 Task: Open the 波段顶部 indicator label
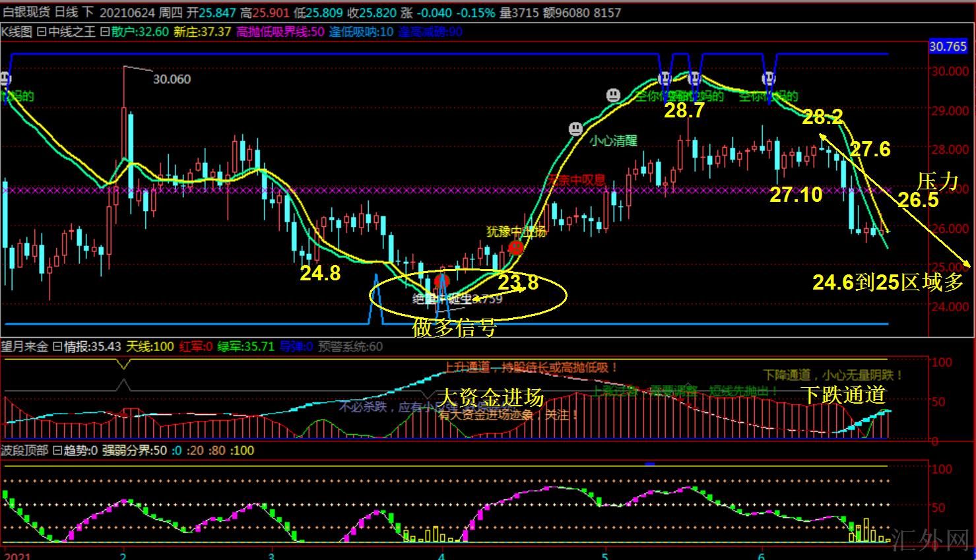point(25,451)
